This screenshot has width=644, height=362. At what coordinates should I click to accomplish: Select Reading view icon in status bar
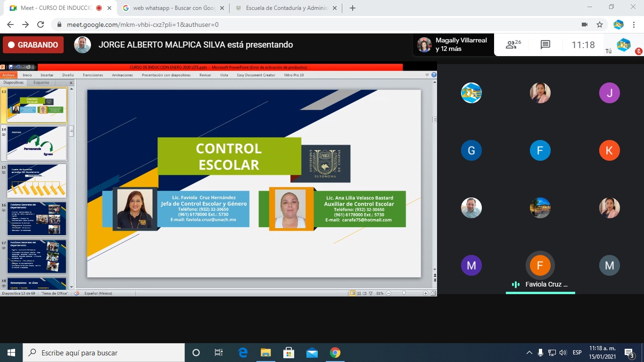364,293
